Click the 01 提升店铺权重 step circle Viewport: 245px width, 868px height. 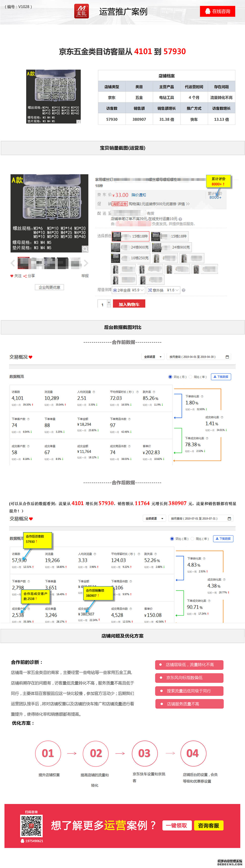[48, 753]
